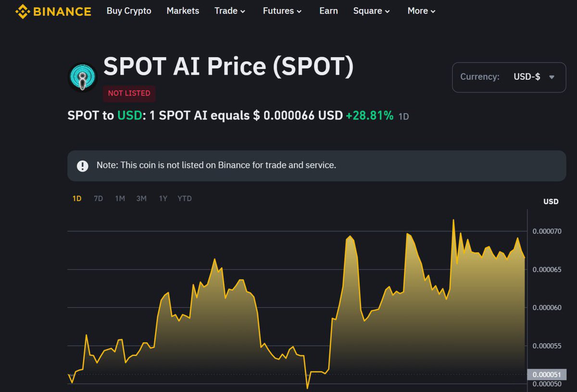The image size is (577, 392).
Task: Expand the Trade menu
Action: [x=230, y=11]
